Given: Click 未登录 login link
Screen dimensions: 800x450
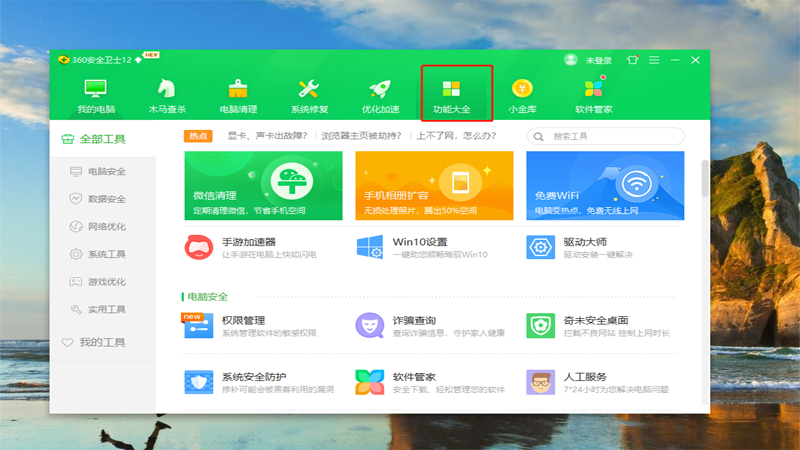Looking at the screenshot, I should point(598,60).
